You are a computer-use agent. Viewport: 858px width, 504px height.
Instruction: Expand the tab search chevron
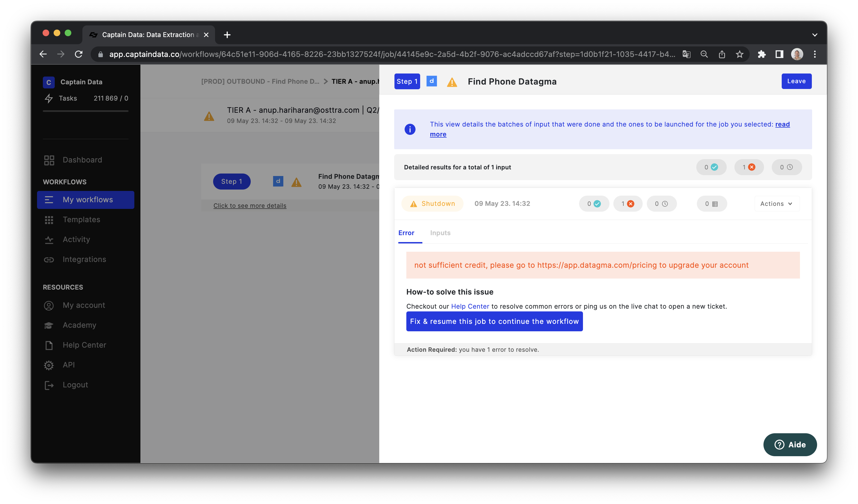tap(815, 35)
